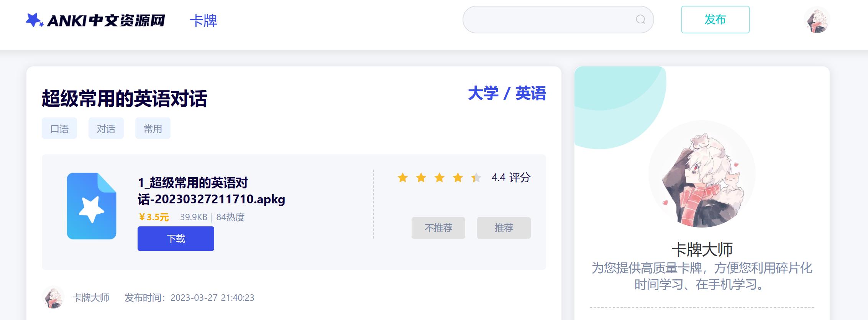Select the 对话 tag
This screenshot has width=868, height=320.
106,128
